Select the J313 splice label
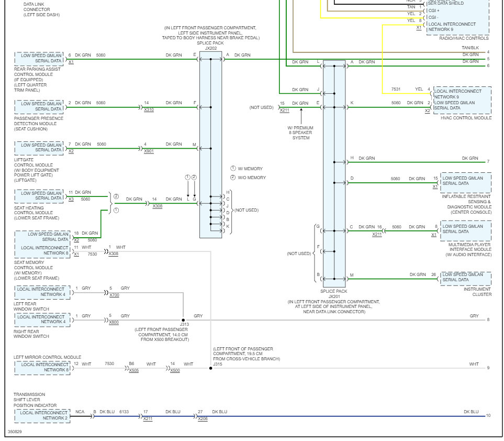The height and width of the screenshot is (441, 504). (184, 325)
